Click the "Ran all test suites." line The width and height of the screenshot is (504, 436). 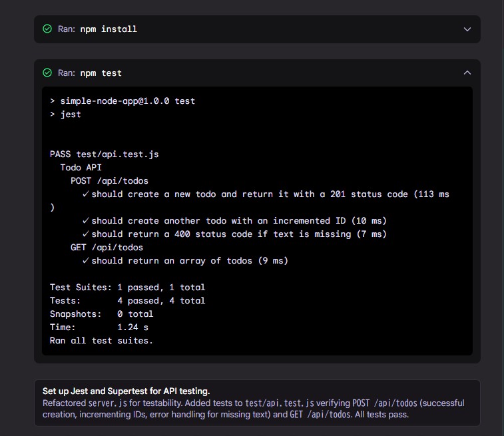tap(101, 340)
